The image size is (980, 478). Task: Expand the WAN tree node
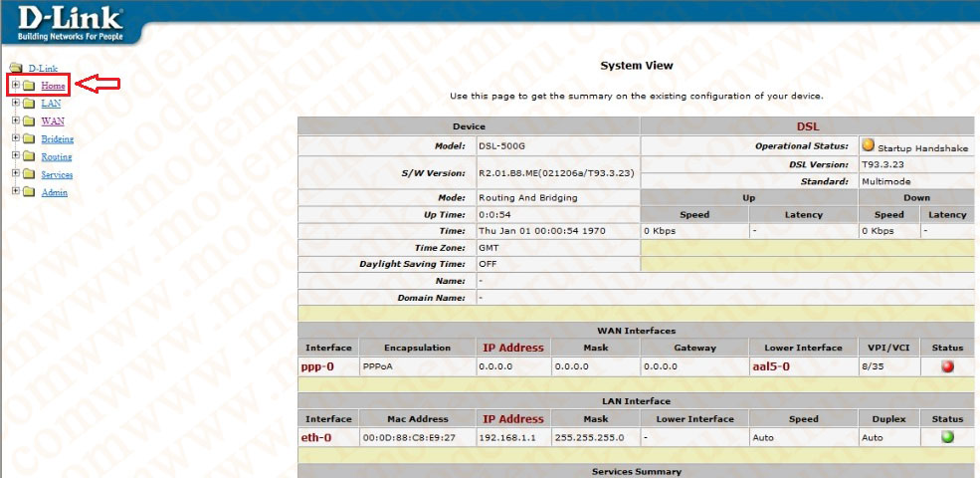(x=16, y=120)
